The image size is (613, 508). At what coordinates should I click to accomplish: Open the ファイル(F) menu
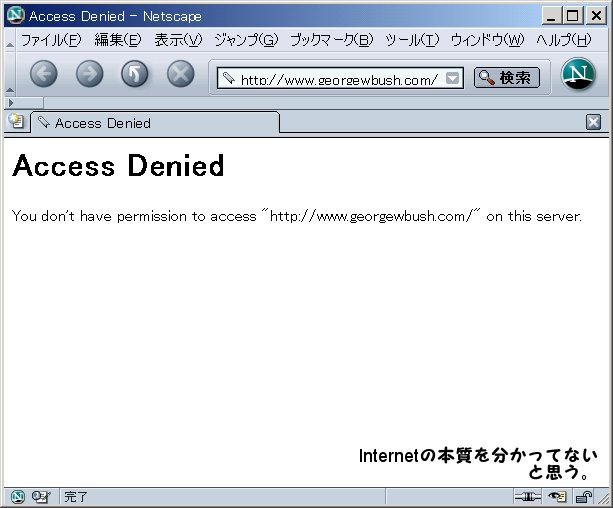pyautogui.click(x=51, y=39)
